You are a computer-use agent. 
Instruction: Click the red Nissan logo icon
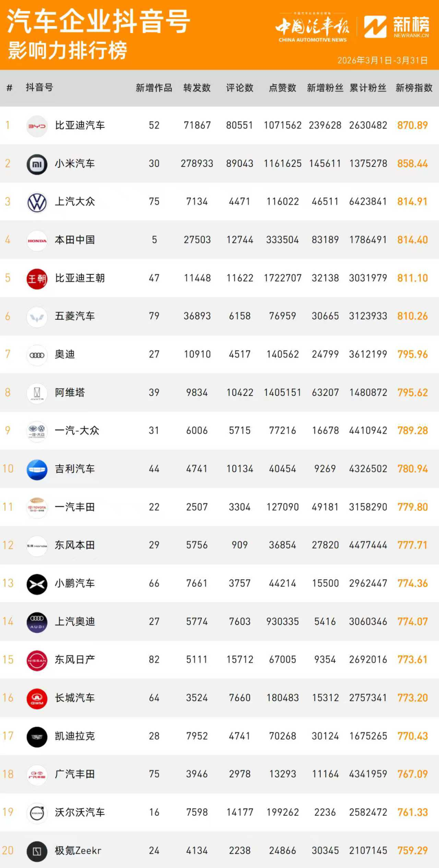(37, 660)
